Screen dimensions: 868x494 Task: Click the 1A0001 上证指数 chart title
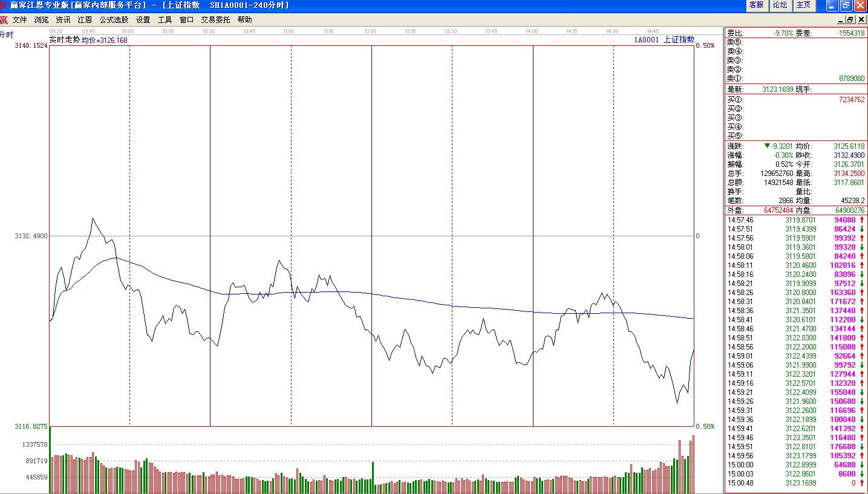pyautogui.click(x=664, y=40)
